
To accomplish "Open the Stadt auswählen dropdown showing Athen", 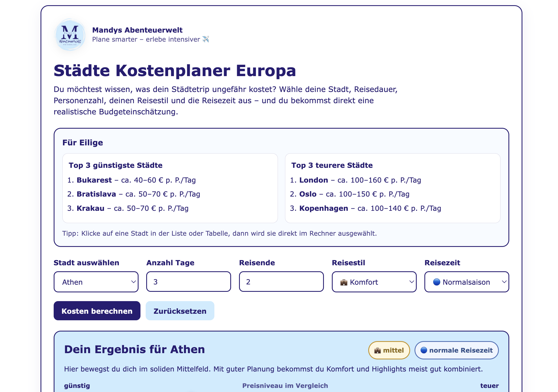I will tap(96, 282).
